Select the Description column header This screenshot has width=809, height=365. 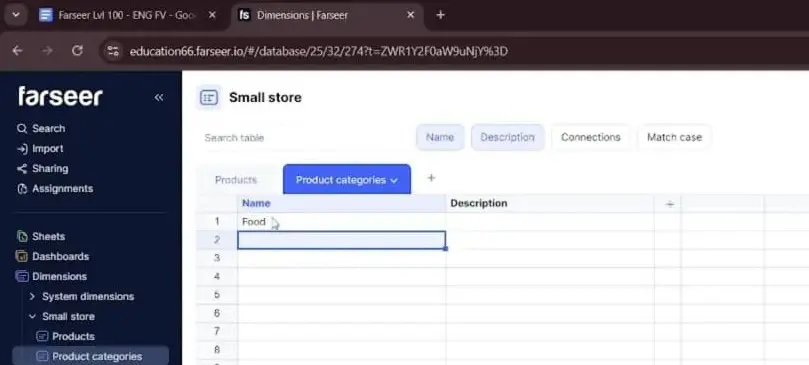(550, 203)
